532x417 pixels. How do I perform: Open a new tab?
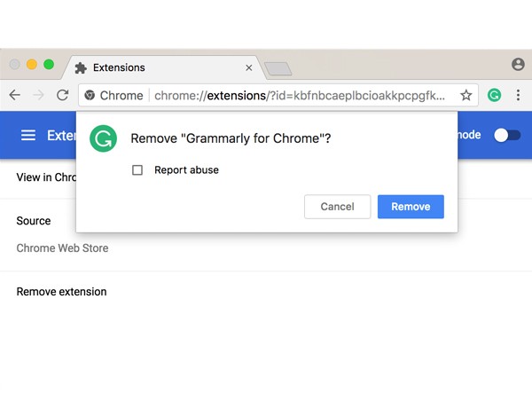[x=278, y=68]
